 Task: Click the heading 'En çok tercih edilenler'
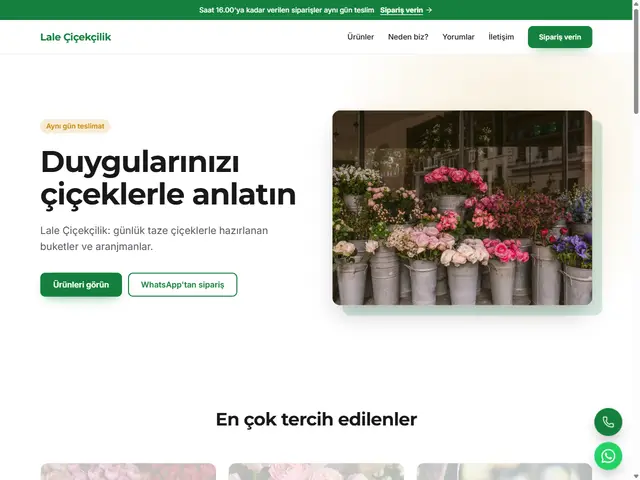pyautogui.click(x=316, y=419)
